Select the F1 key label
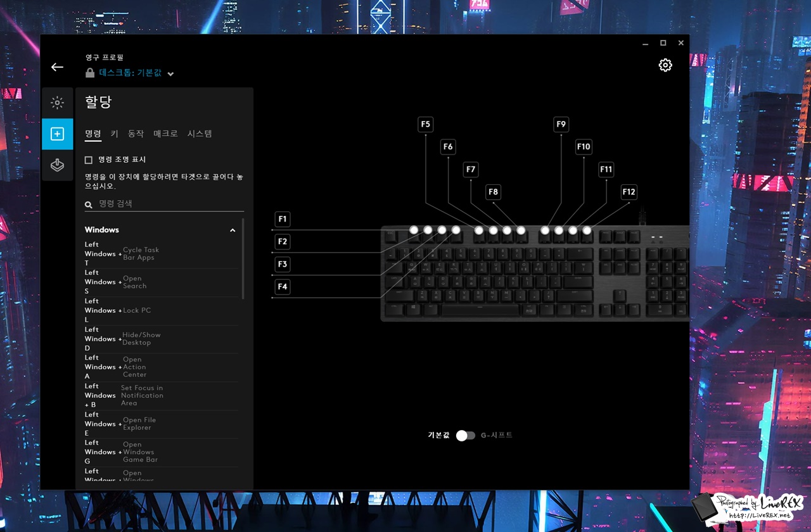The image size is (811, 532). click(283, 219)
